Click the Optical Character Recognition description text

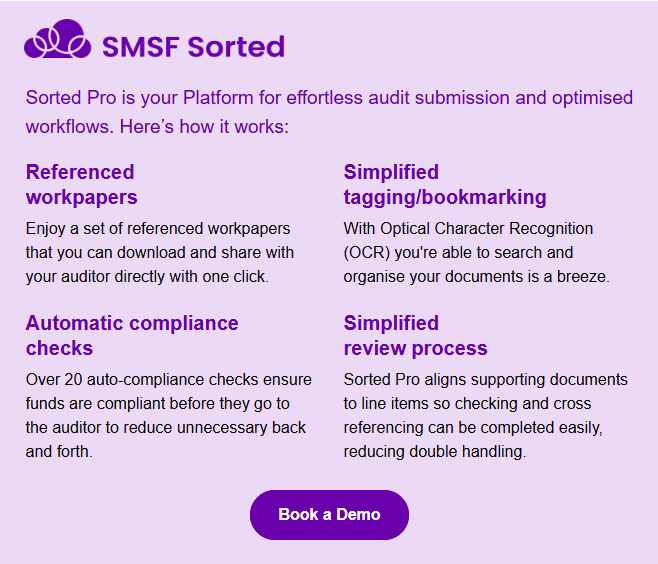pos(476,253)
